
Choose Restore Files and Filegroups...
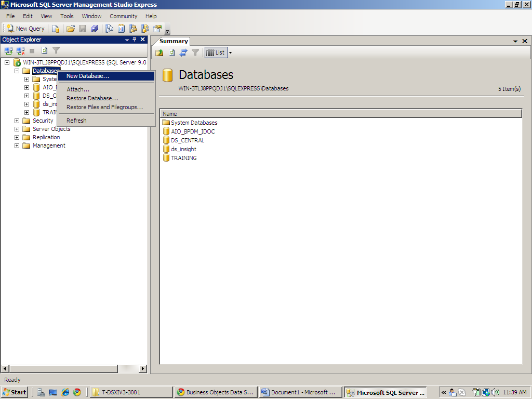point(106,107)
